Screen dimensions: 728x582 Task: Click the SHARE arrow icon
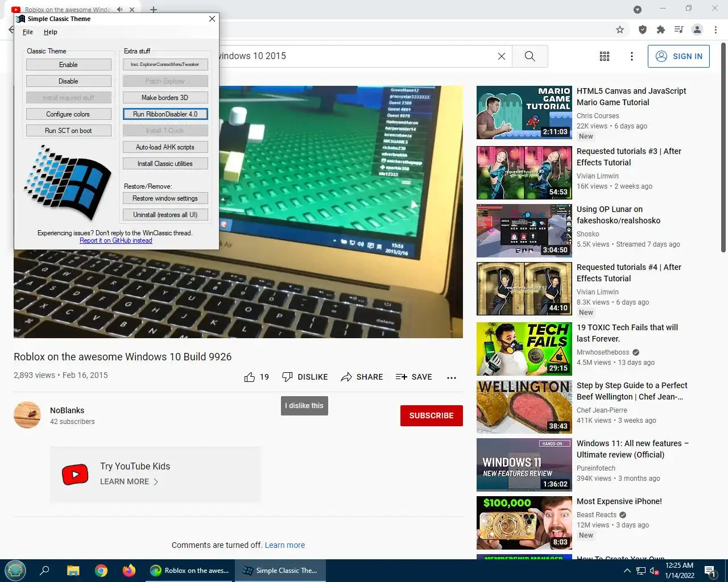coord(346,377)
